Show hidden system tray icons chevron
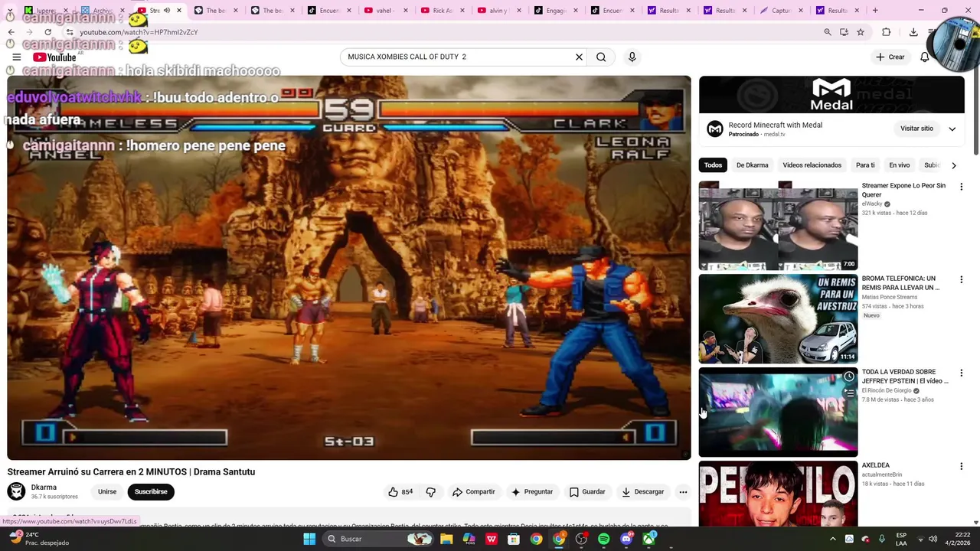This screenshot has width=980, height=551. pos(832,539)
